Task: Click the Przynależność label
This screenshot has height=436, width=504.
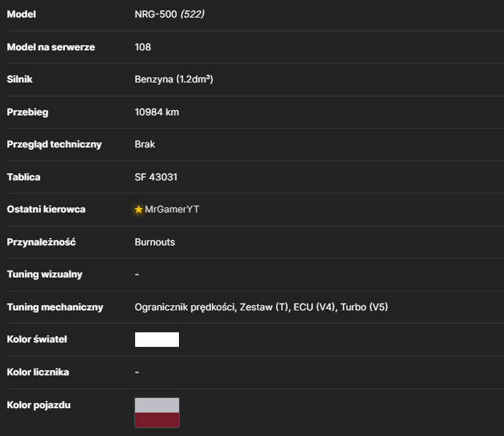Action: (42, 242)
